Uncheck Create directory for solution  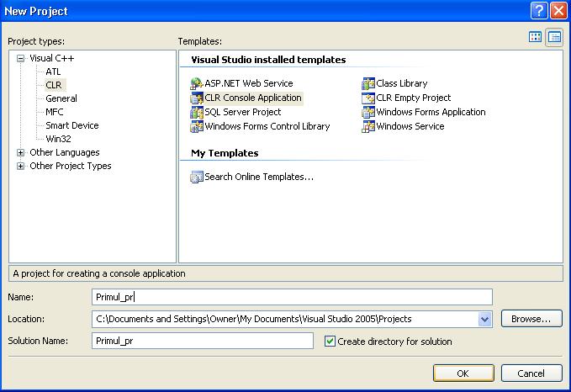(330, 342)
